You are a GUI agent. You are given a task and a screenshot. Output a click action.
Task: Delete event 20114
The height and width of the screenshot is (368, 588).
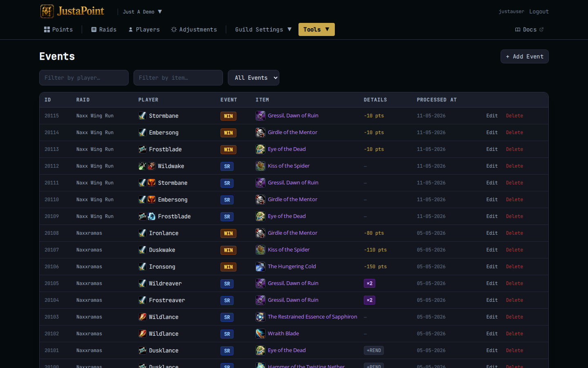(514, 132)
